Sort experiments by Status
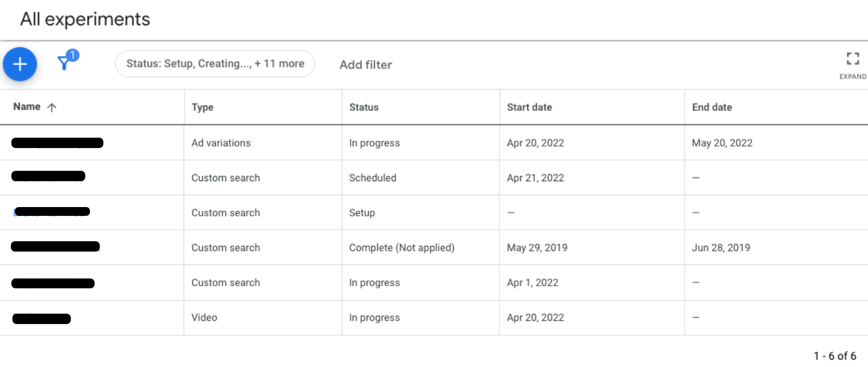 (364, 107)
